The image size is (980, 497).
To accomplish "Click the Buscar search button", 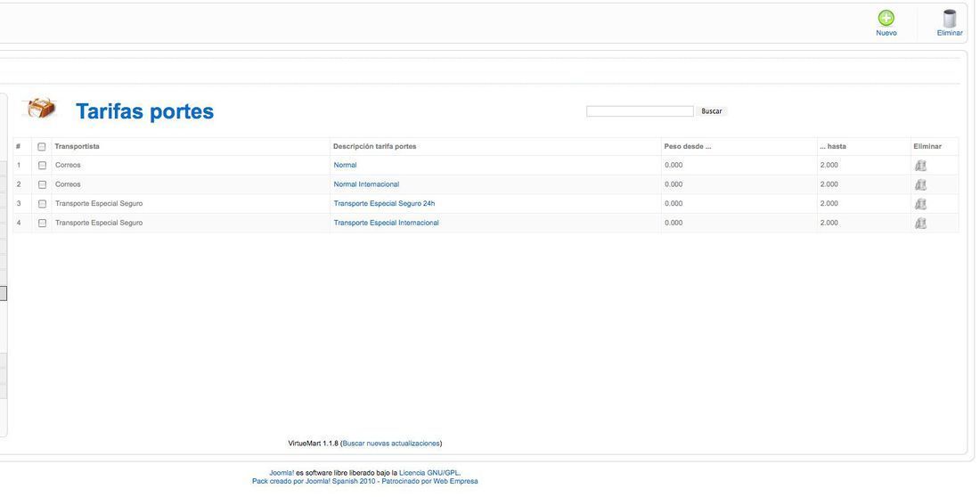I will (711, 111).
